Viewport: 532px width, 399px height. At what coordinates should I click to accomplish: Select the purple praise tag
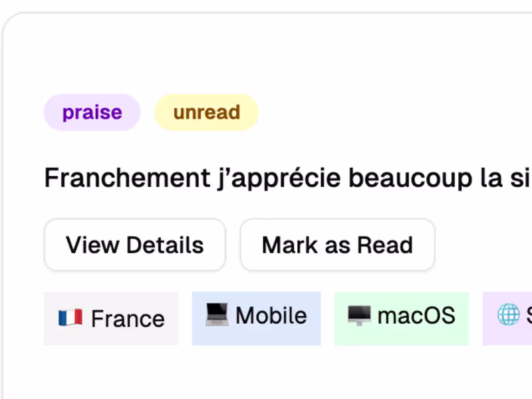point(92,112)
